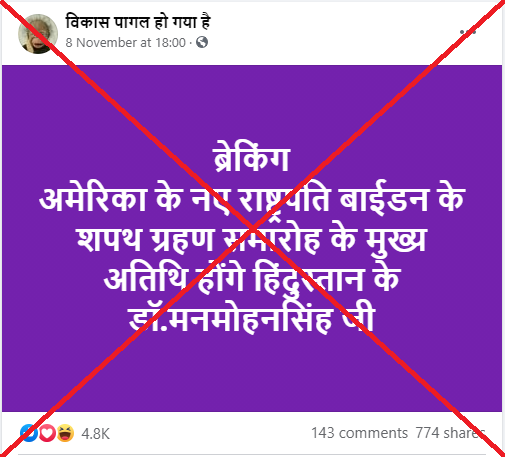The width and height of the screenshot is (505, 457).
Task: Open the post author's profile picture
Action: pyautogui.click(x=38, y=34)
